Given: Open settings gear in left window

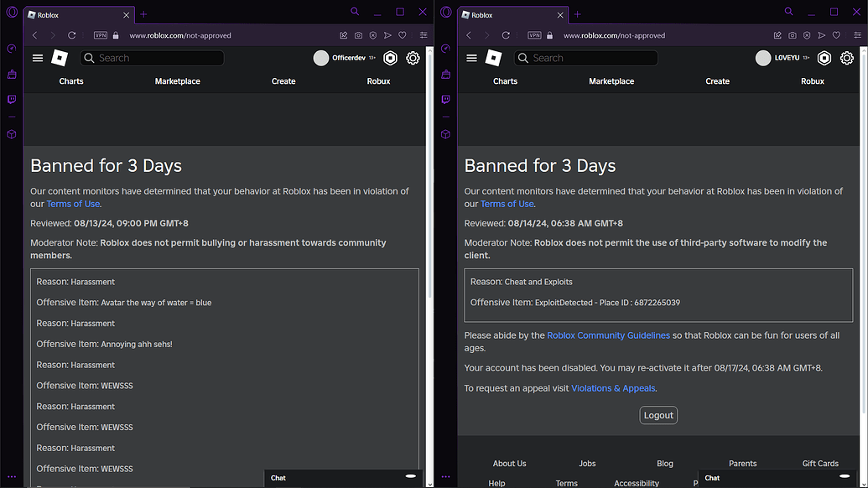Looking at the screenshot, I should point(413,58).
